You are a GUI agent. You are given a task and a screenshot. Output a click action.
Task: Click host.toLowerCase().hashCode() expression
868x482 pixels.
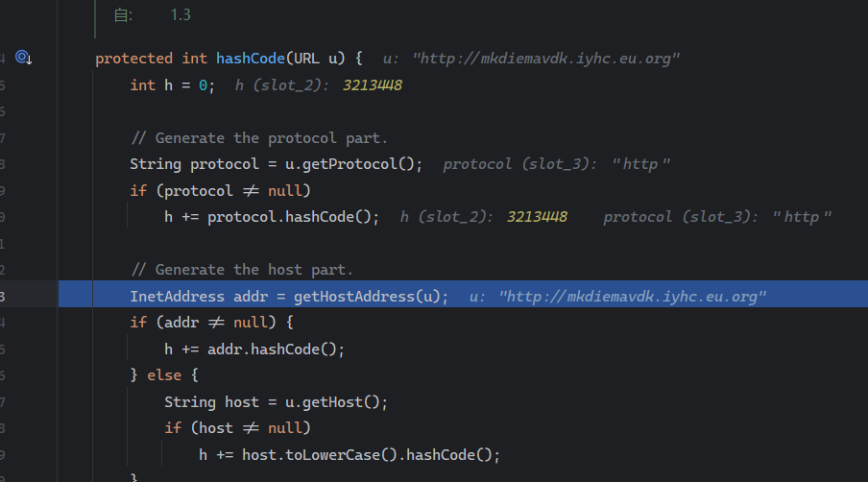point(367,455)
